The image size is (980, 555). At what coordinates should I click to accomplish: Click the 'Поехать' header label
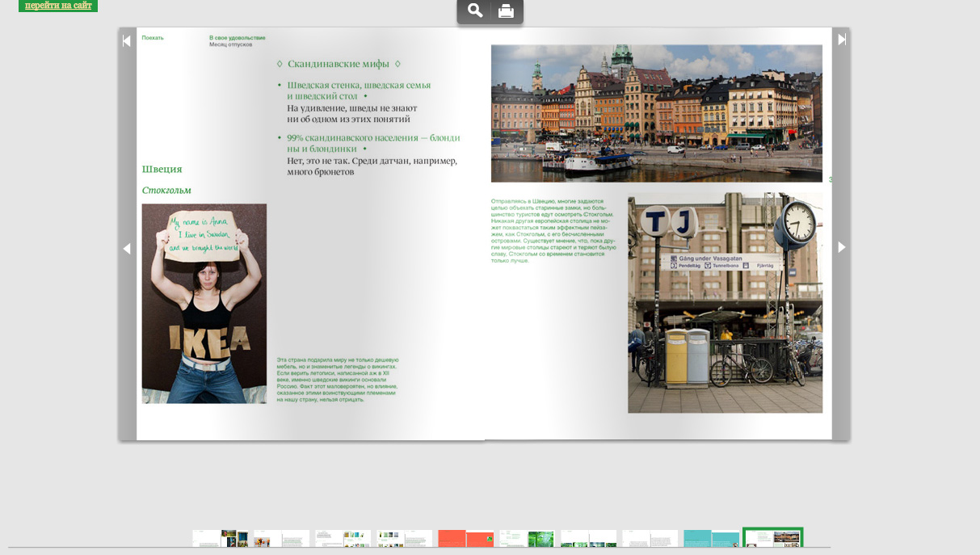[x=153, y=38]
